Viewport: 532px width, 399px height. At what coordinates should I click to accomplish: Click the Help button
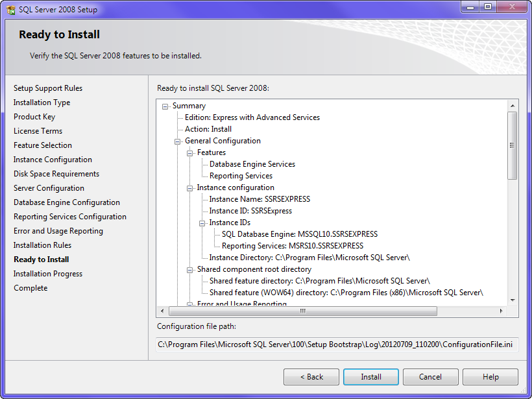[490, 377]
